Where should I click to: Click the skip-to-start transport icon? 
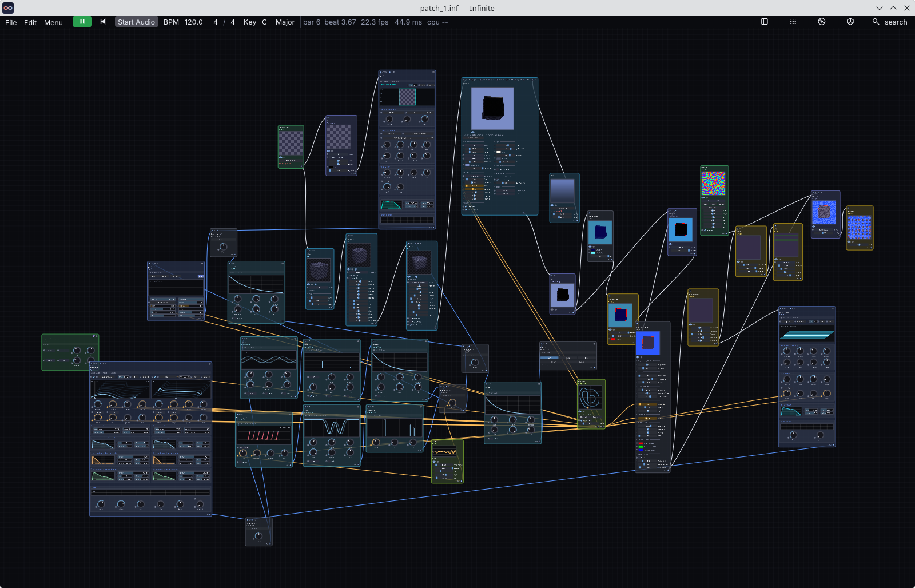pyautogui.click(x=103, y=22)
